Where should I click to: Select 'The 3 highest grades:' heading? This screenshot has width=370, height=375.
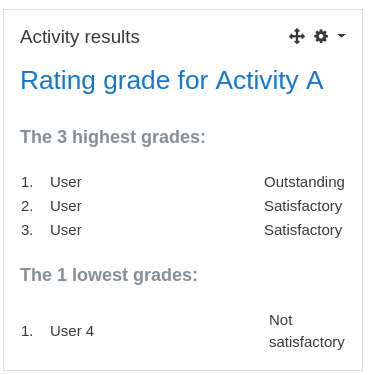pos(113,137)
